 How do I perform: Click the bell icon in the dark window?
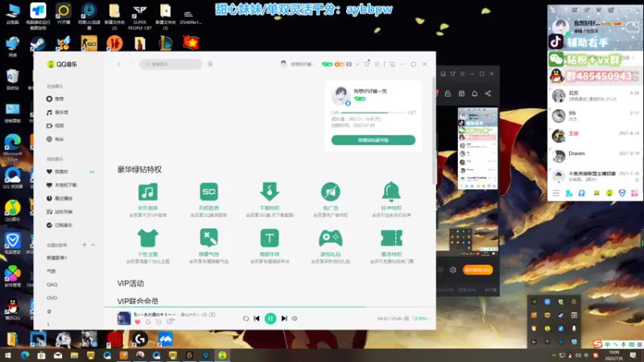coord(475,94)
